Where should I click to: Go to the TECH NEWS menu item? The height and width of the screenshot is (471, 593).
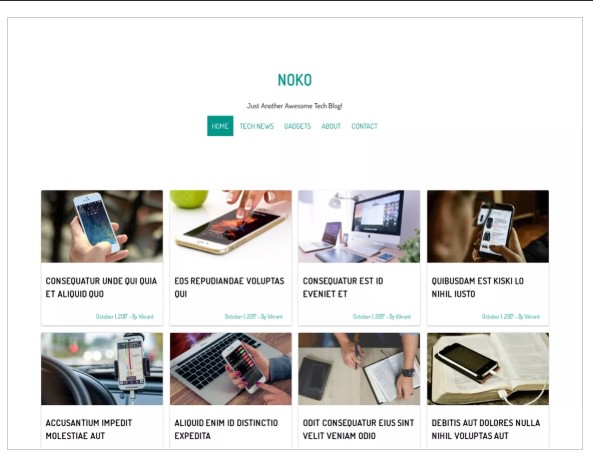[257, 126]
